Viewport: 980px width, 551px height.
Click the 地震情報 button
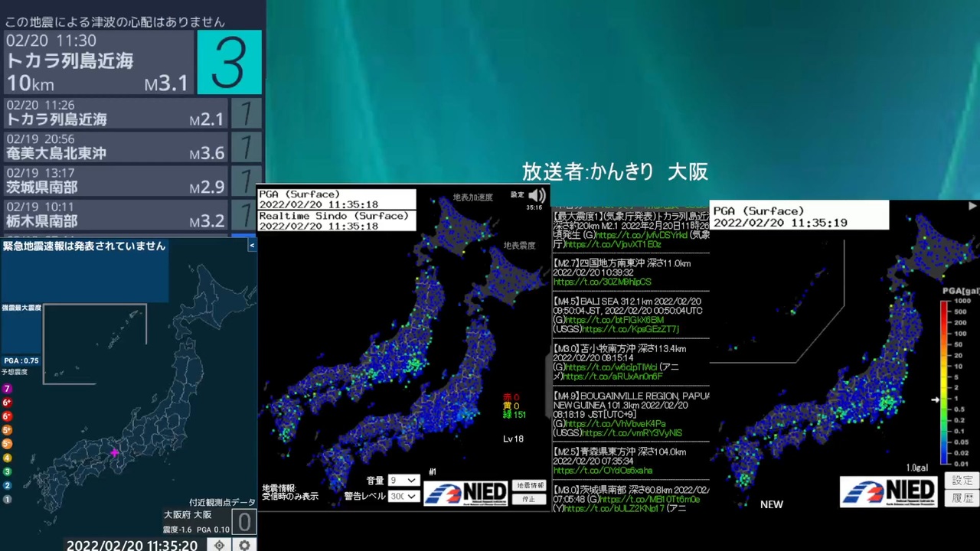tap(529, 486)
